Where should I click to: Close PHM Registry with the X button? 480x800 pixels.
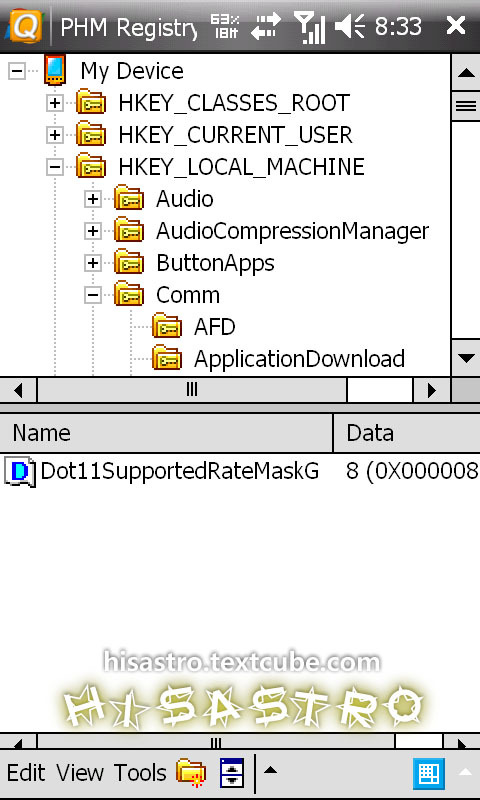(456, 26)
